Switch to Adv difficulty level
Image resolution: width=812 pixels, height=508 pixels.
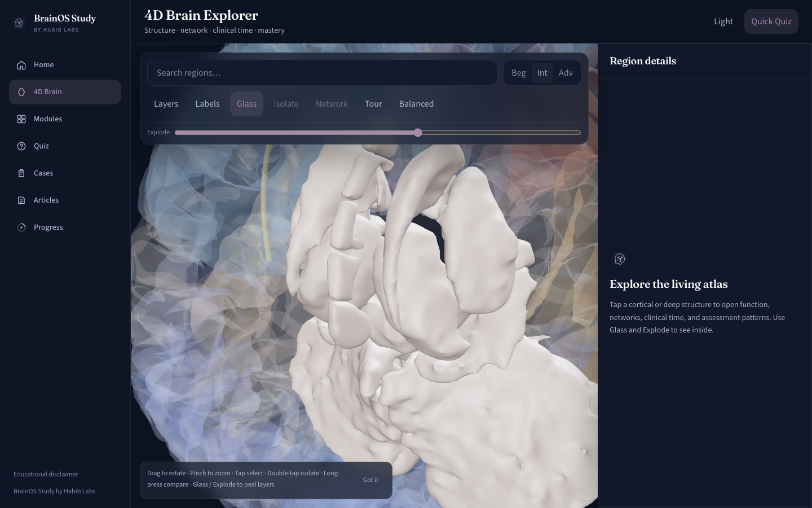point(566,73)
